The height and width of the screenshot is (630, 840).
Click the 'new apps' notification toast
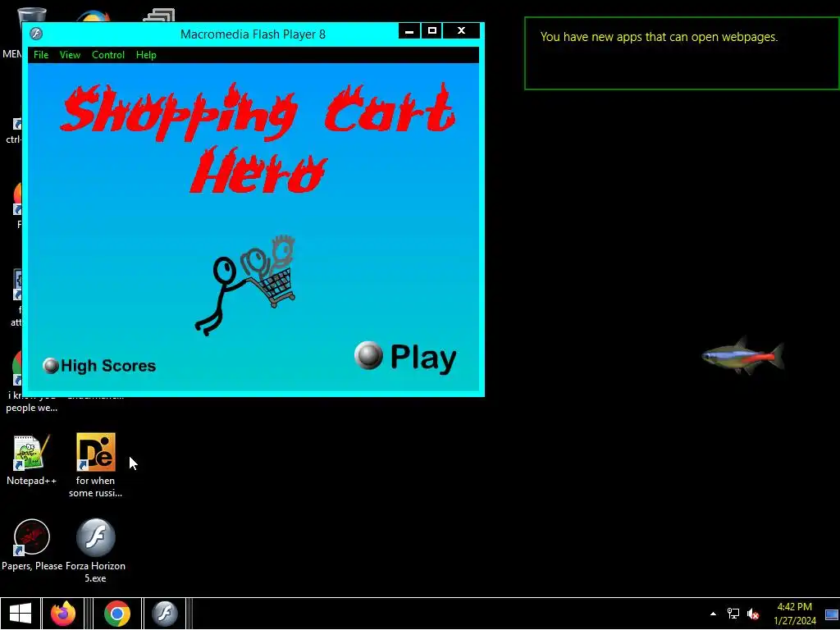pos(682,53)
